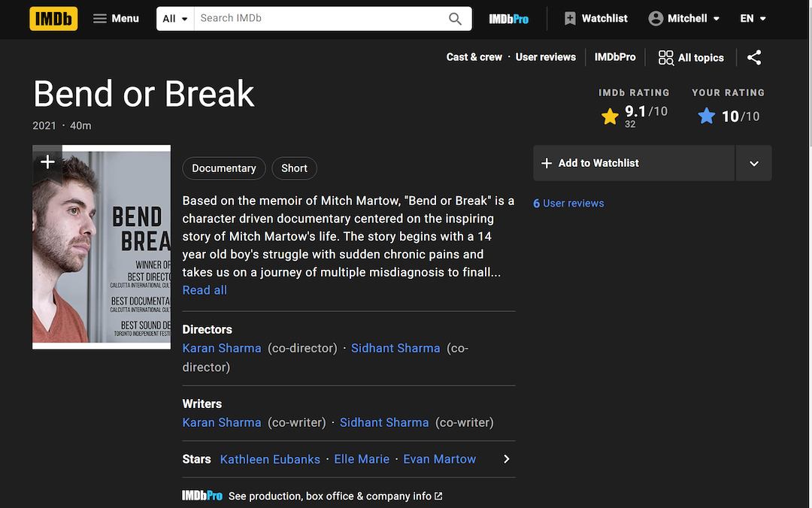Image resolution: width=812 pixels, height=508 pixels.
Task: Open the Mitchell account dropdown
Action: click(684, 19)
